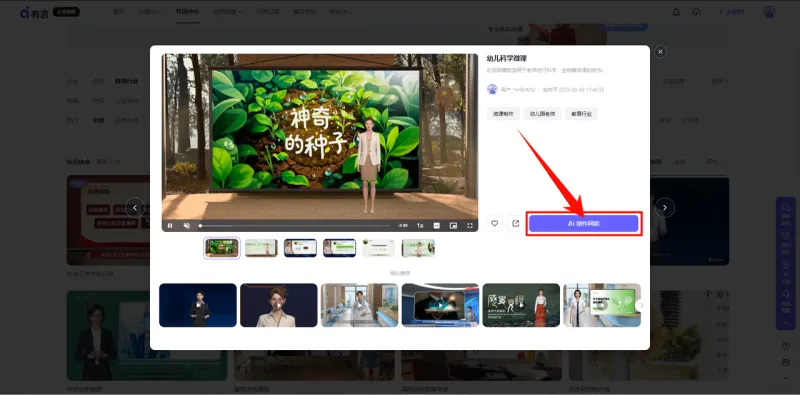The height and width of the screenshot is (395, 800).
Task: Close the preview dialog with X
Action: coord(660,52)
